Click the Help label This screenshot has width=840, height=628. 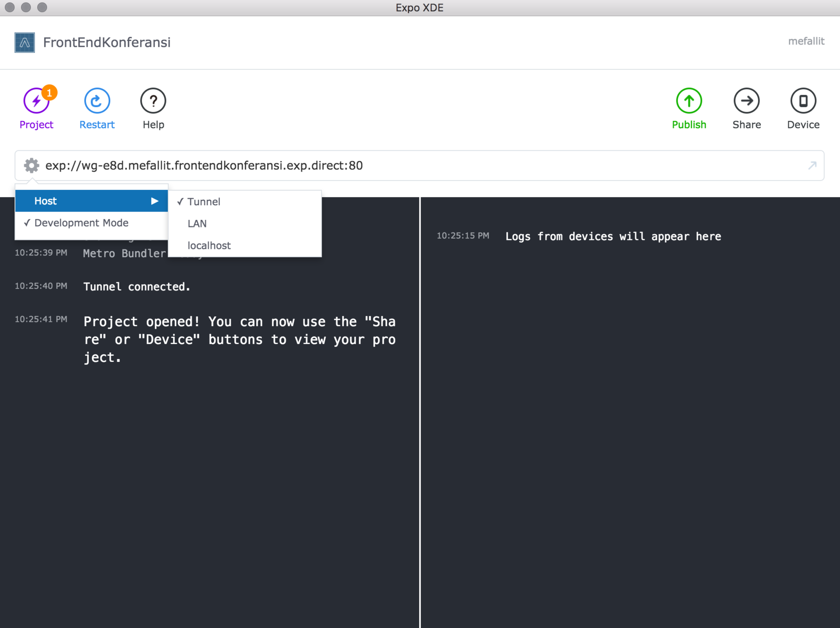coord(153,125)
